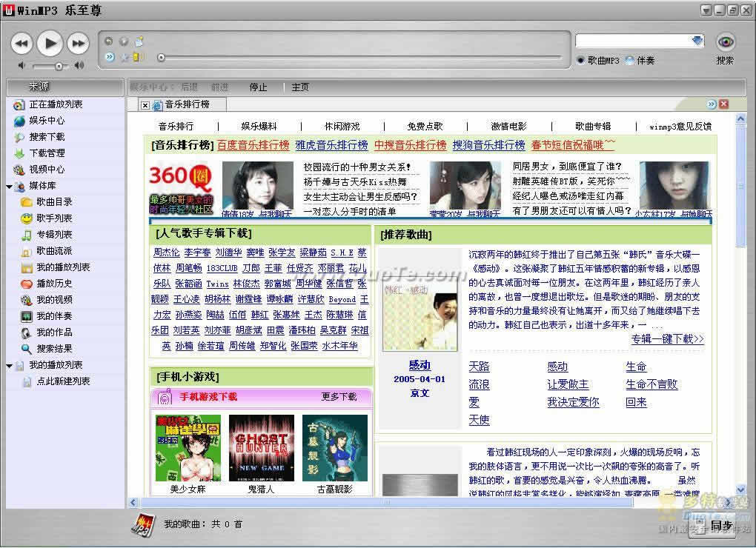Screen dimensions: 756x548
Task: Click the yellow equalizer icon in display panel
Action: tap(139, 57)
